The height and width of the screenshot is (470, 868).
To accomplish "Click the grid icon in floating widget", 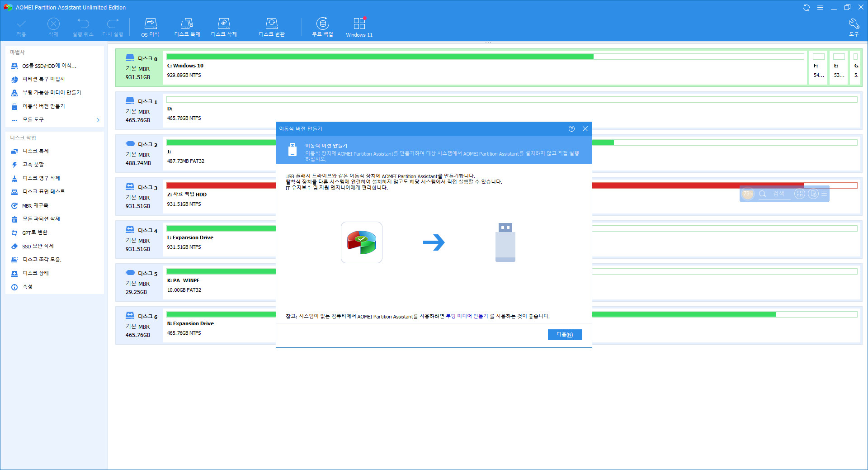I will click(799, 194).
